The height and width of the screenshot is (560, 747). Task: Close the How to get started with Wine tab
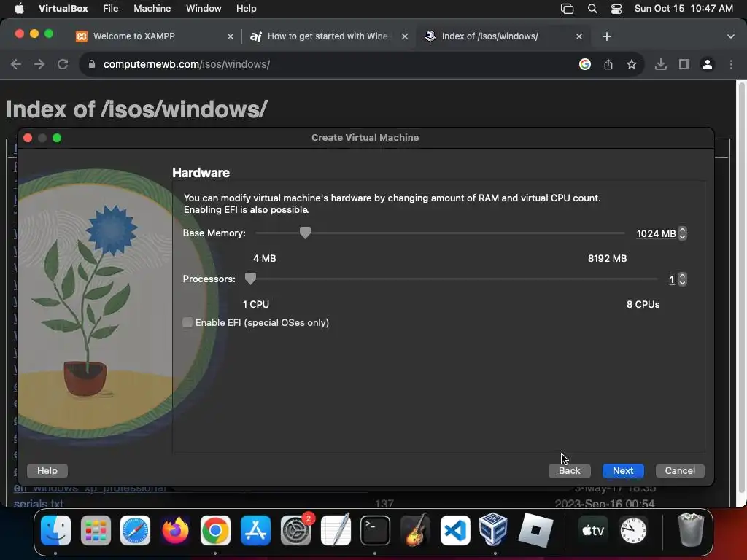(404, 36)
